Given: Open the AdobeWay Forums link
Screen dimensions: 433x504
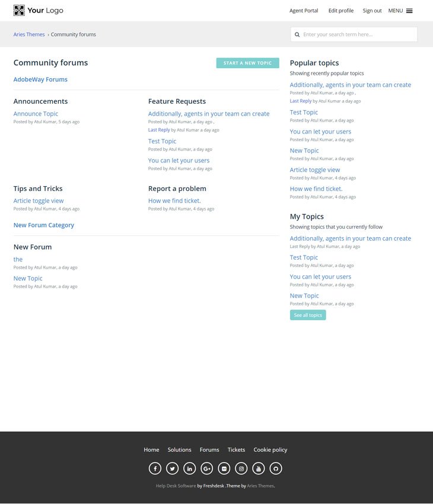Looking at the screenshot, I should [40, 79].
